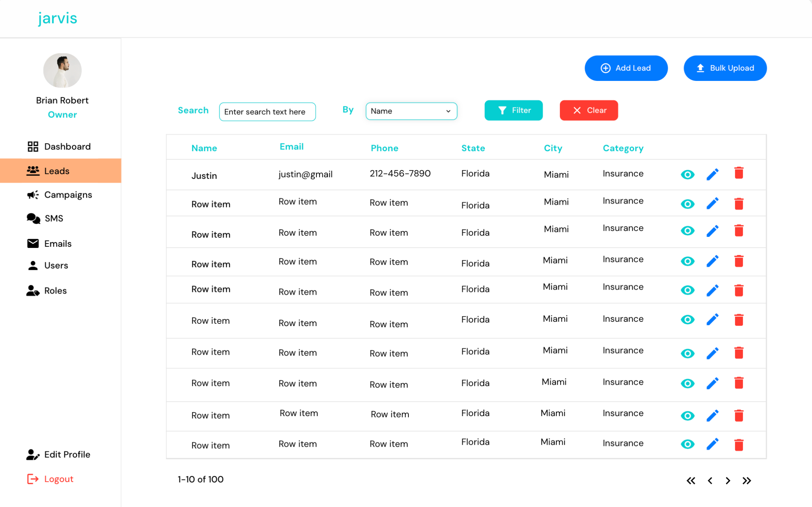Open the search-by Name dropdown
This screenshot has height=507, width=812.
pos(411,111)
